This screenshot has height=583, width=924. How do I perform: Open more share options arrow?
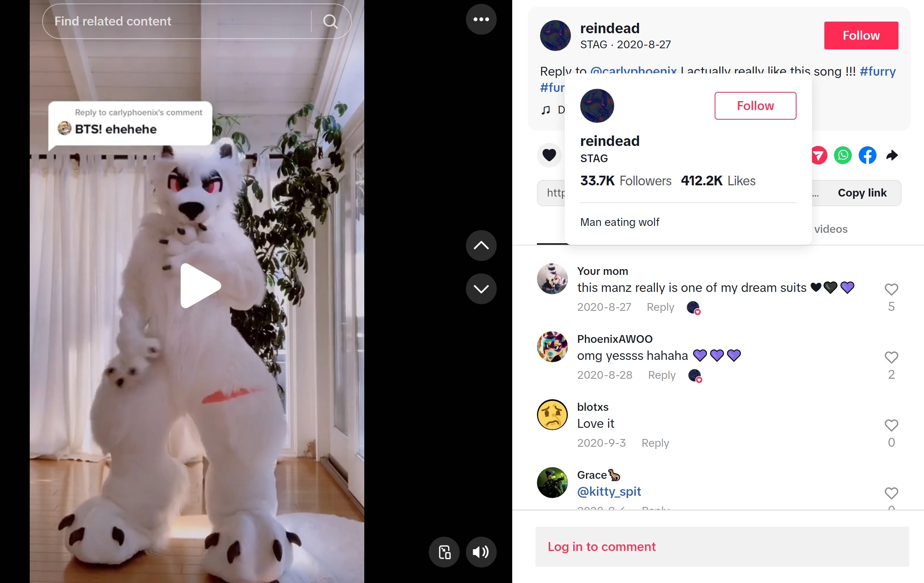(892, 155)
